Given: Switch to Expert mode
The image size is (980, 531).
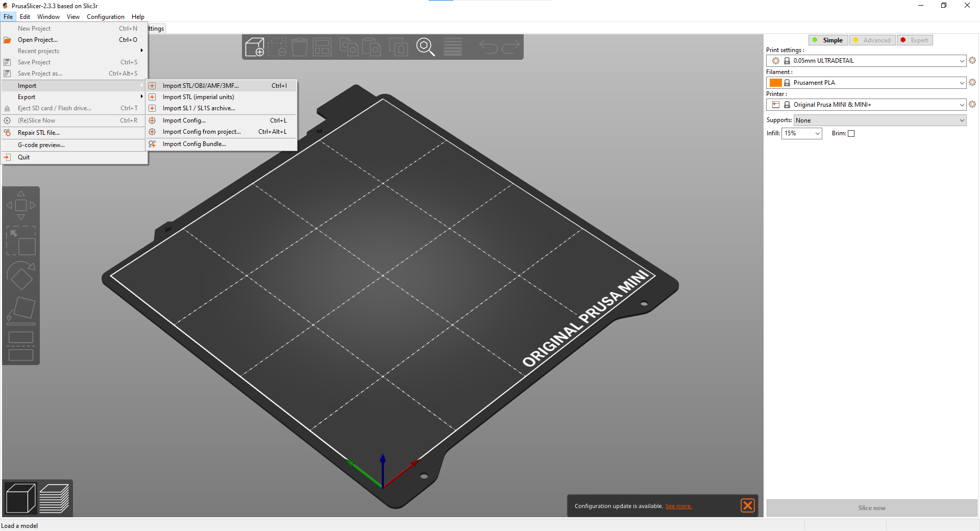Looking at the screenshot, I should (915, 40).
